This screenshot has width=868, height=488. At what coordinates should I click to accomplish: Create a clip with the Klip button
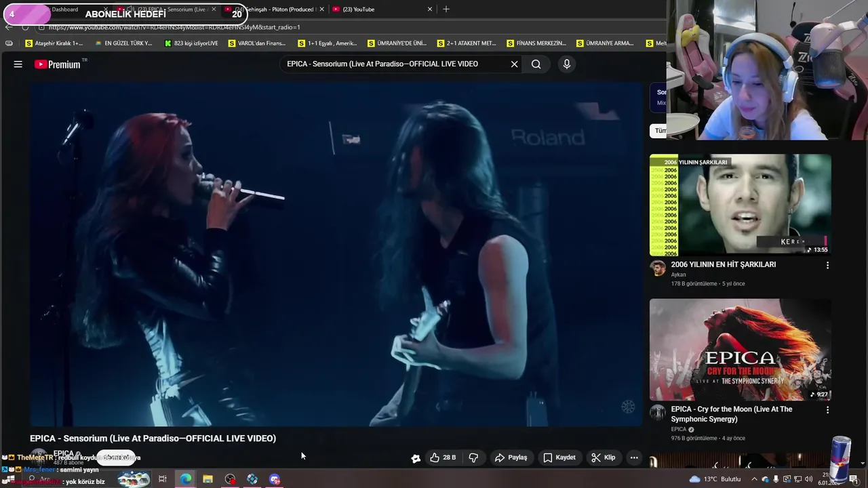(603, 457)
